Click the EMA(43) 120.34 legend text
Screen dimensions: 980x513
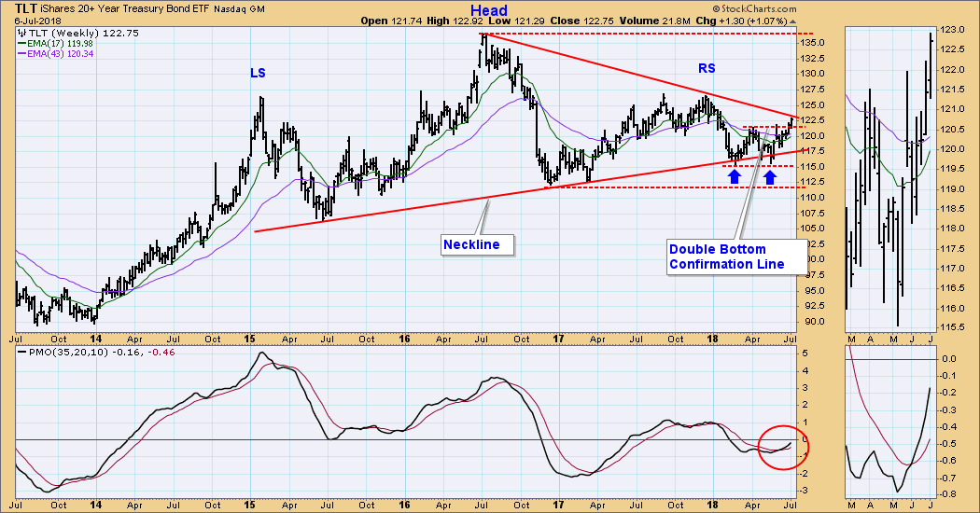coord(60,54)
